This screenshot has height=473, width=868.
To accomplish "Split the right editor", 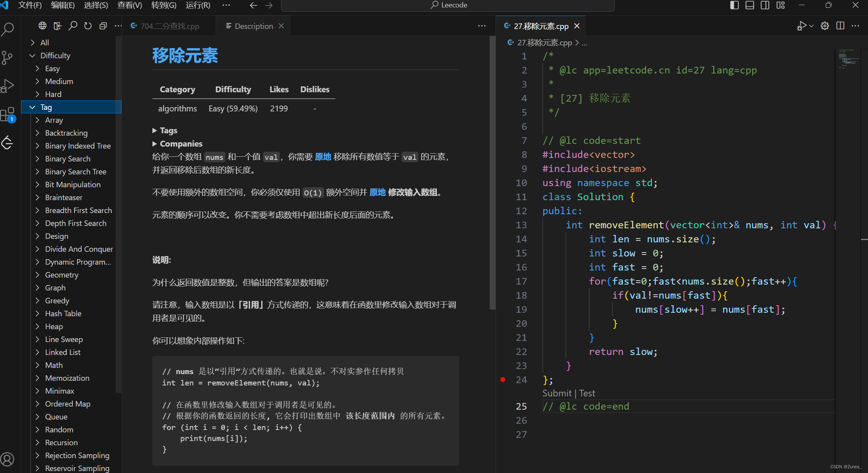I will tap(840, 26).
